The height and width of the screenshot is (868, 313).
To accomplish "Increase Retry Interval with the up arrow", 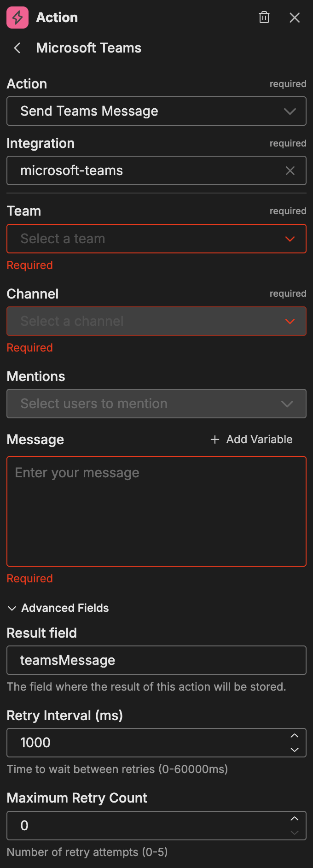I will (x=295, y=736).
